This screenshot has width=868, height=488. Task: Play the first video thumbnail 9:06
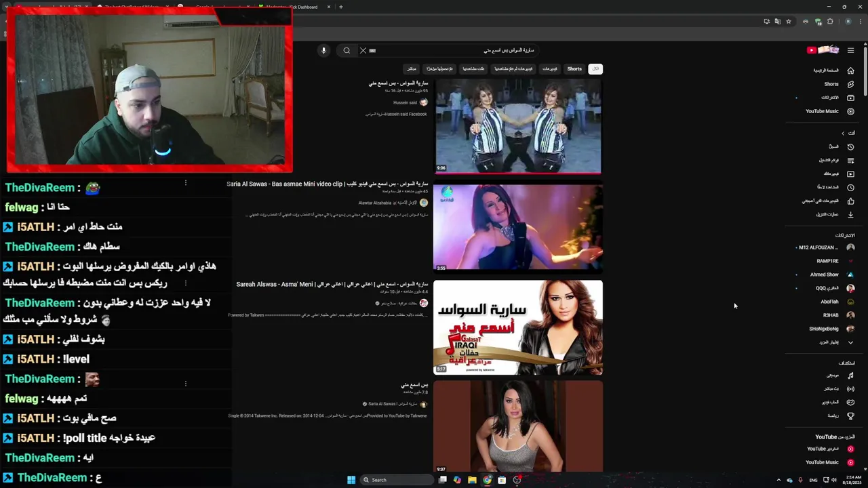click(x=517, y=126)
